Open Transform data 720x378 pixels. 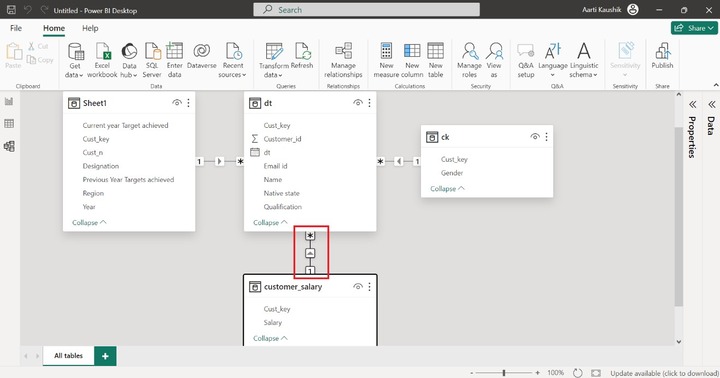[x=274, y=60]
